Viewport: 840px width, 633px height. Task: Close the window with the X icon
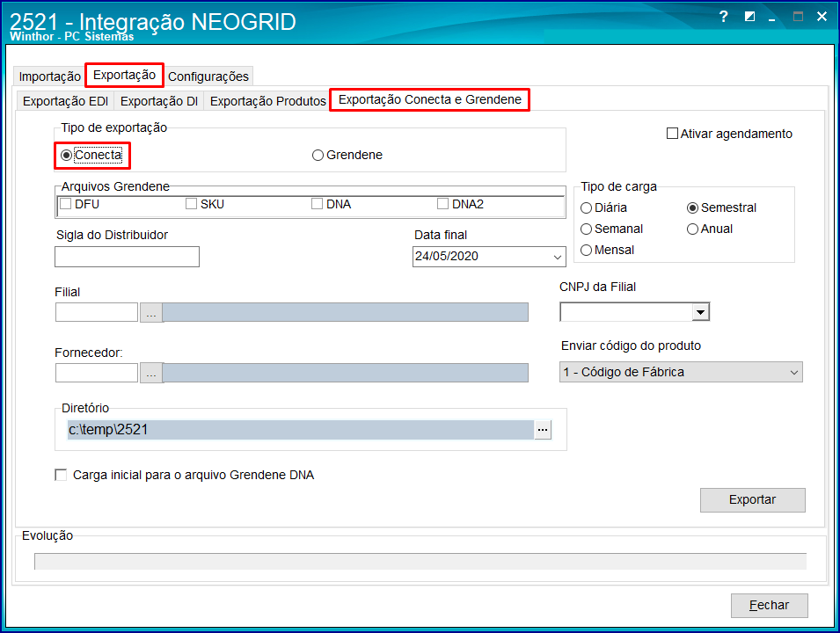tap(822, 17)
